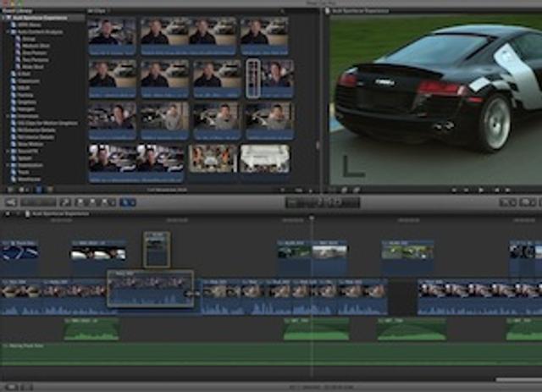Select the first interview clip thumbnail in browser
Screen dimensions: 542x392
coord(112,36)
